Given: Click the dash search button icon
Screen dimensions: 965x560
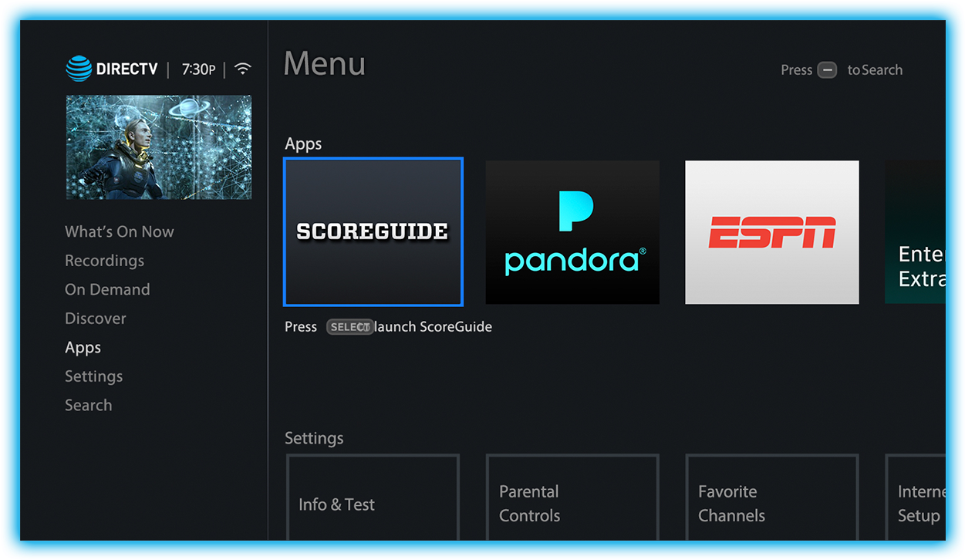Looking at the screenshot, I should tap(827, 70).
